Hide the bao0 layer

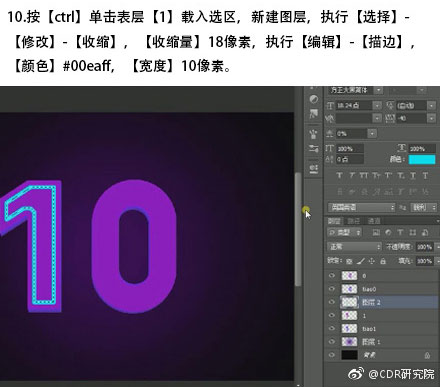point(331,289)
